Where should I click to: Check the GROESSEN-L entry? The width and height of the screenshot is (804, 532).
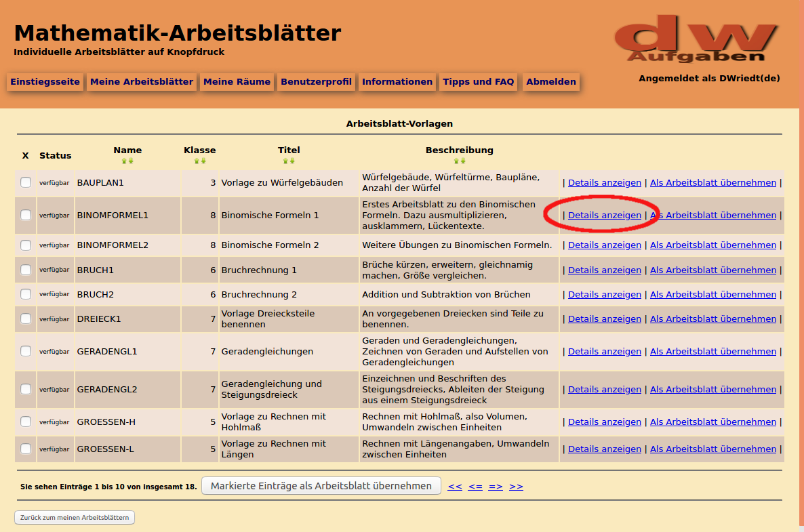point(26,449)
